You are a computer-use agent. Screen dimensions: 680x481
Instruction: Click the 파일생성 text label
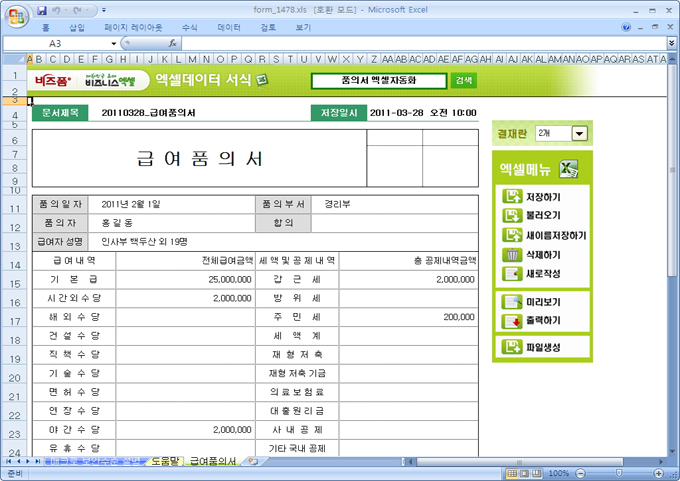[543, 347]
